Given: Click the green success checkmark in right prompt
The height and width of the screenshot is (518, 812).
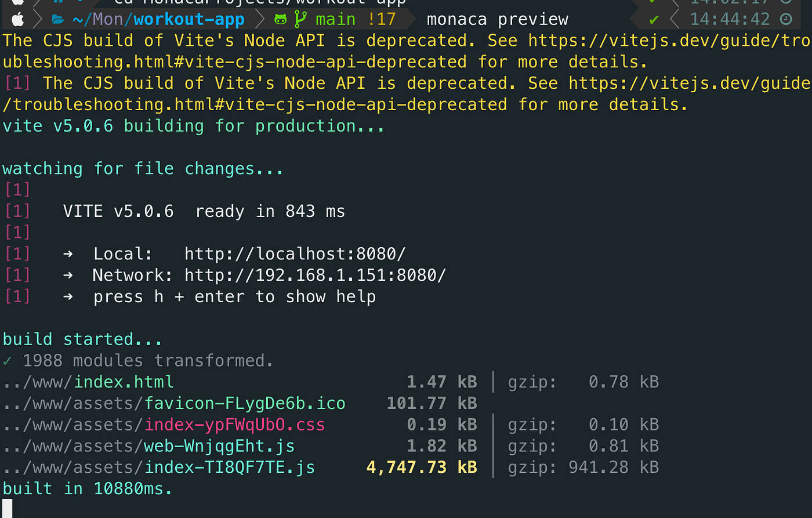Looking at the screenshot, I should coord(654,20).
